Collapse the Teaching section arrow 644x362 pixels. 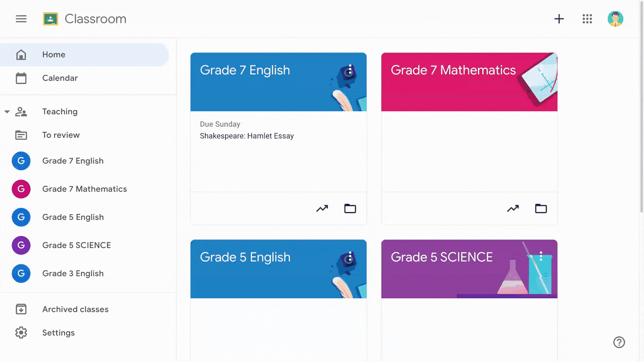click(x=7, y=112)
